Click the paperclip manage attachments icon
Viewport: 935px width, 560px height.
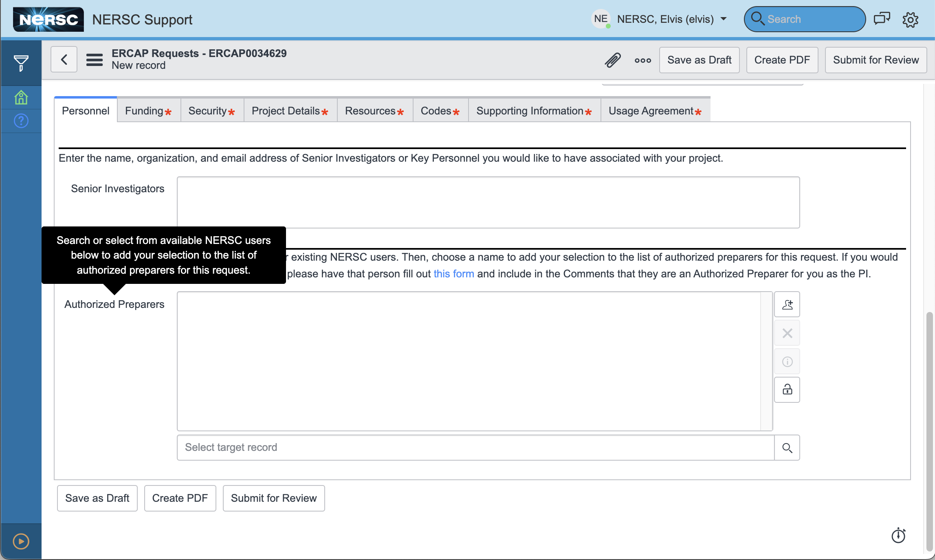pyautogui.click(x=612, y=60)
